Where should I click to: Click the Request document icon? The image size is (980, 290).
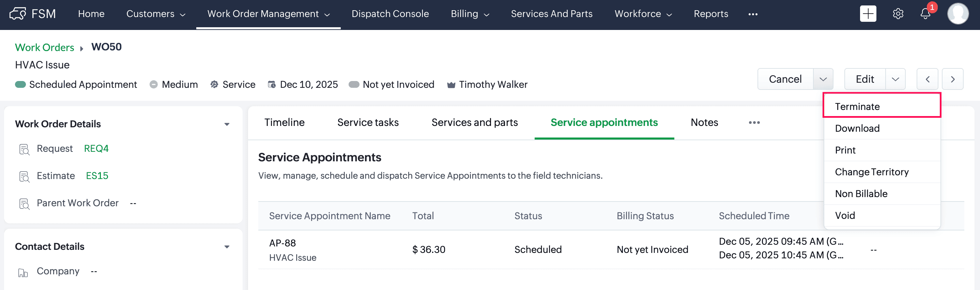tap(24, 149)
